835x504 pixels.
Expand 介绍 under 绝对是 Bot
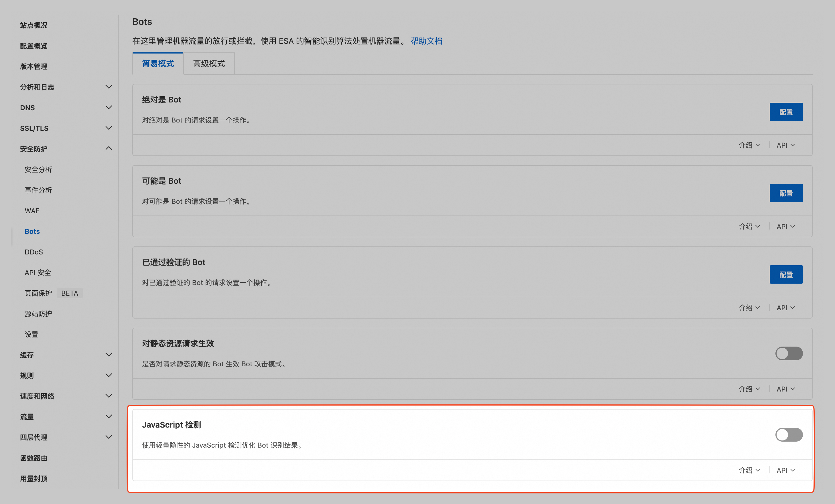[x=749, y=145]
